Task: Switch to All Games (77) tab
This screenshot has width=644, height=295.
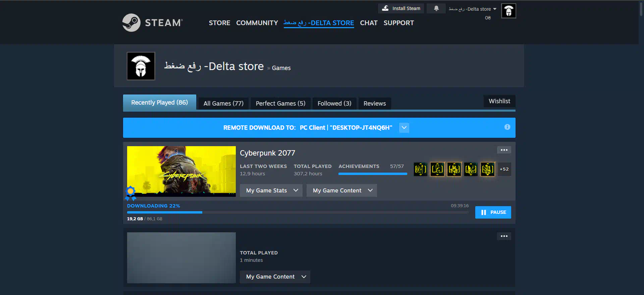Action: point(223,104)
